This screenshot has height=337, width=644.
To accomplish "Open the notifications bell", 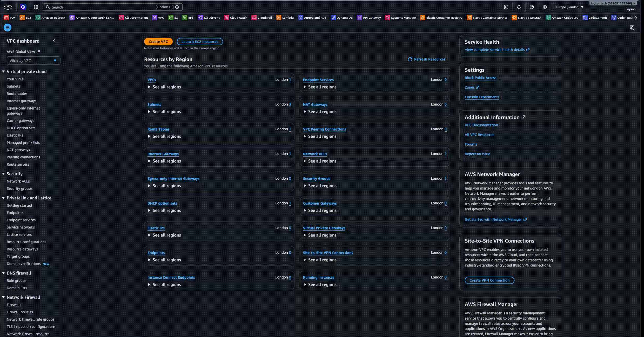I will 519,7.
